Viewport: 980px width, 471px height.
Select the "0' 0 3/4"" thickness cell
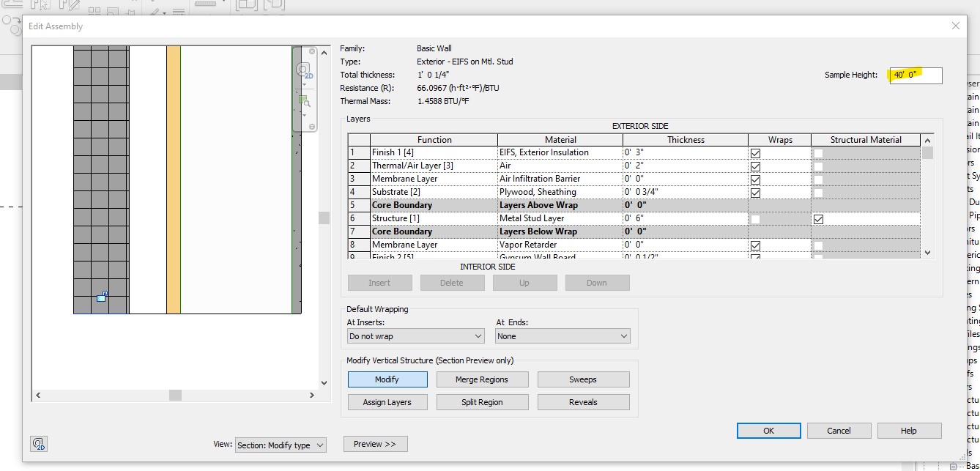(686, 192)
